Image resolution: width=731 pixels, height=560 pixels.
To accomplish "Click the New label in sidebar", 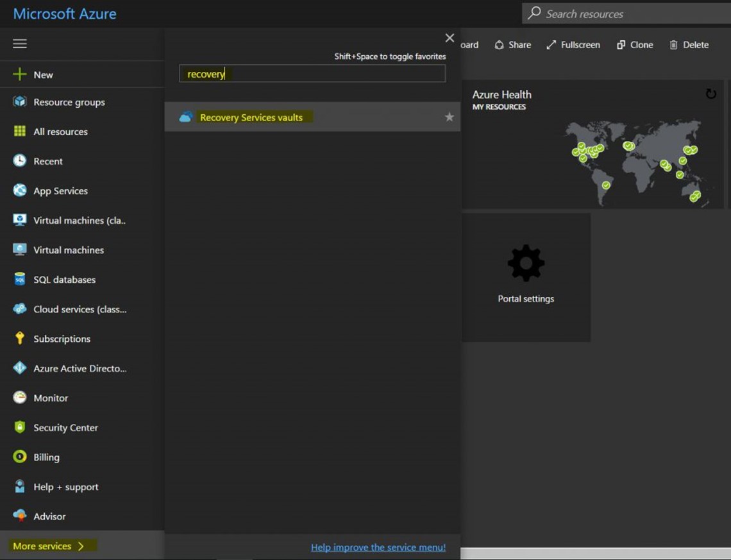I will click(x=44, y=75).
